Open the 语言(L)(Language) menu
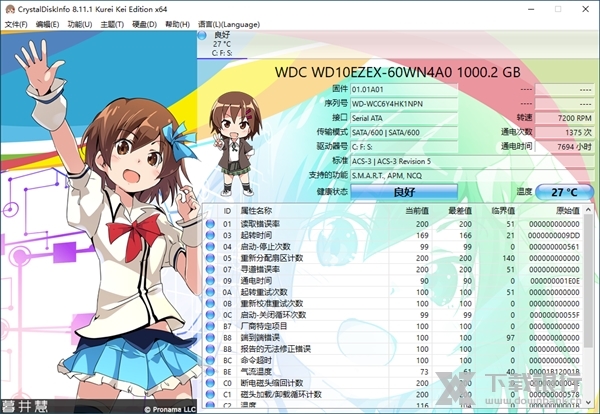This screenshot has width=600, height=414. (229, 24)
